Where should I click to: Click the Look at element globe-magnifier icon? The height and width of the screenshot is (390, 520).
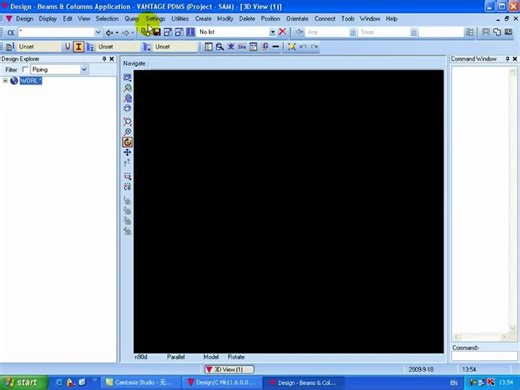[x=127, y=98]
